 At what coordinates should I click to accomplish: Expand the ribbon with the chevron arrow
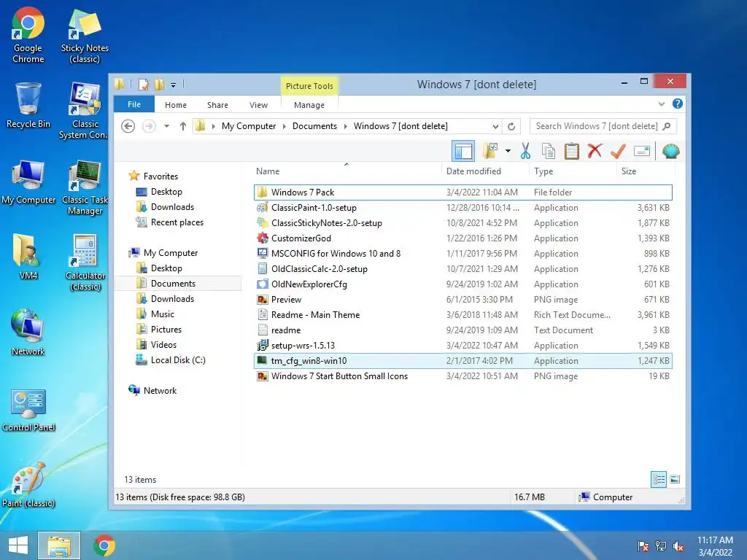[x=661, y=104]
